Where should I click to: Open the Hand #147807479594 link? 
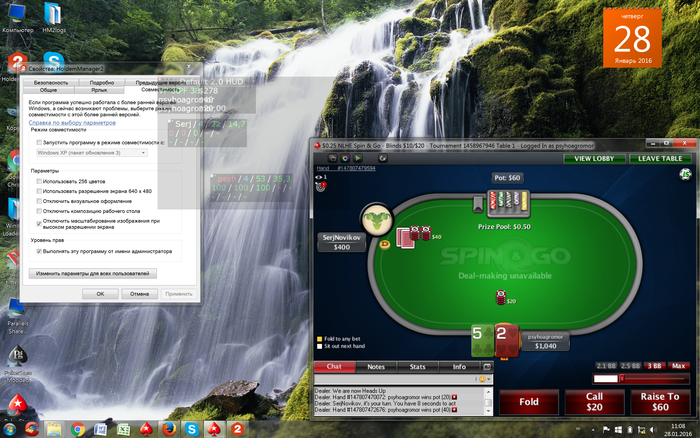click(x=346, y=168)
